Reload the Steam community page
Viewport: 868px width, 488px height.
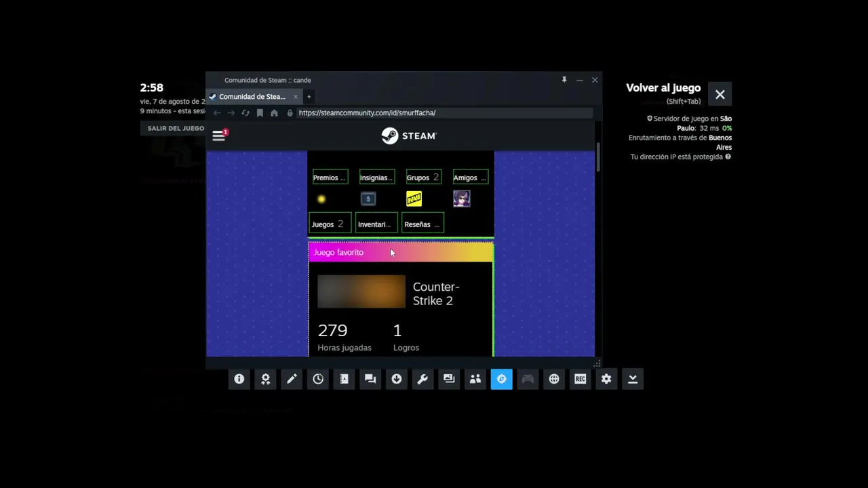tap(245, 113)
